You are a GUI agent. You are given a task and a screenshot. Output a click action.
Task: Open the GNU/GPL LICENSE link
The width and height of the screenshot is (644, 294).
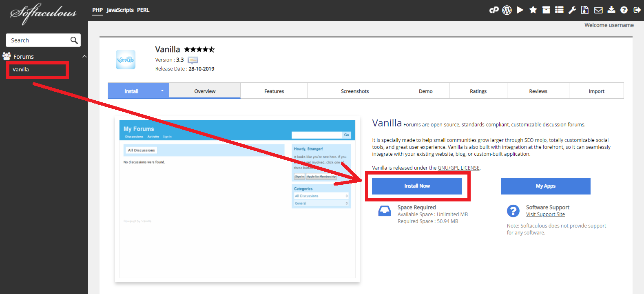tap(458, 168)
